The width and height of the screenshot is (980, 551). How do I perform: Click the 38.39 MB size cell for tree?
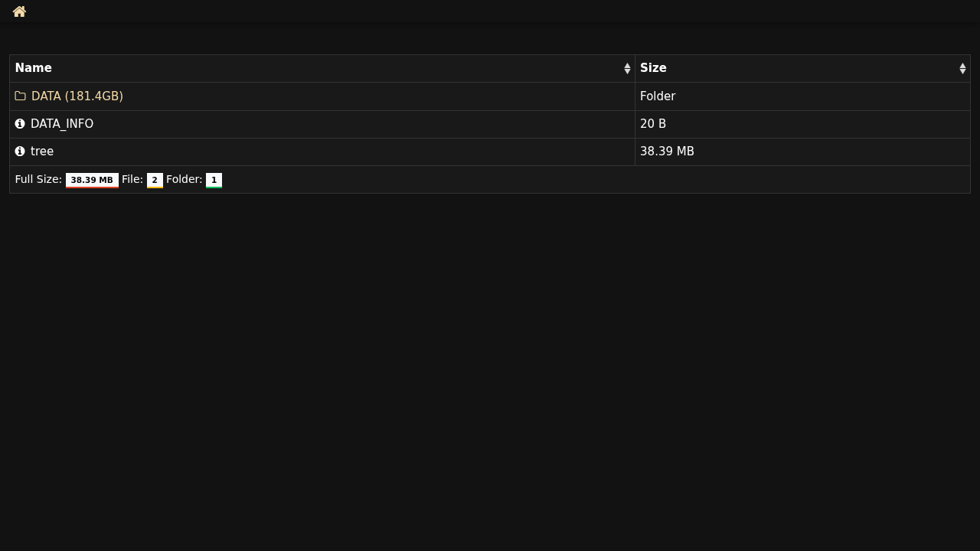667,152
